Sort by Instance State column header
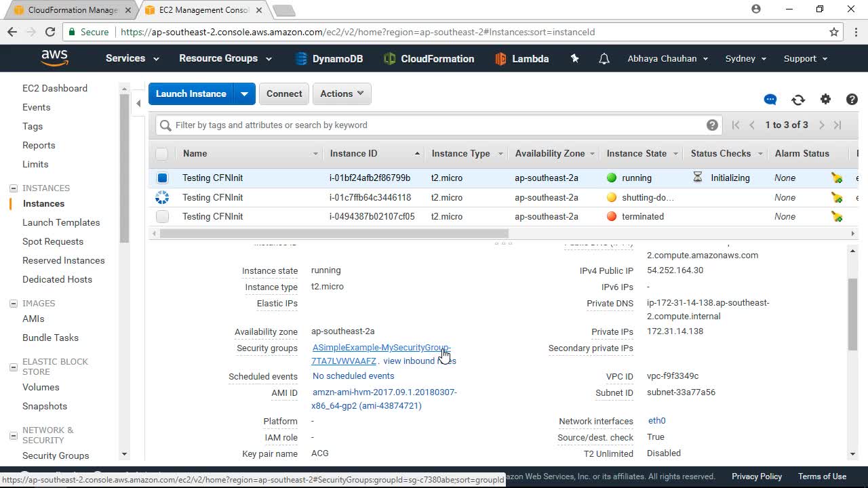This screenshot has height=488, width=868. coord(642,154)
